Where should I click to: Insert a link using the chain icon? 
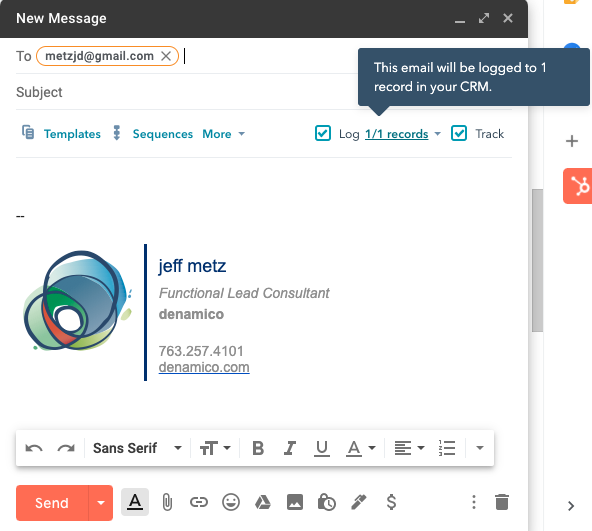(x=199, y=502)
